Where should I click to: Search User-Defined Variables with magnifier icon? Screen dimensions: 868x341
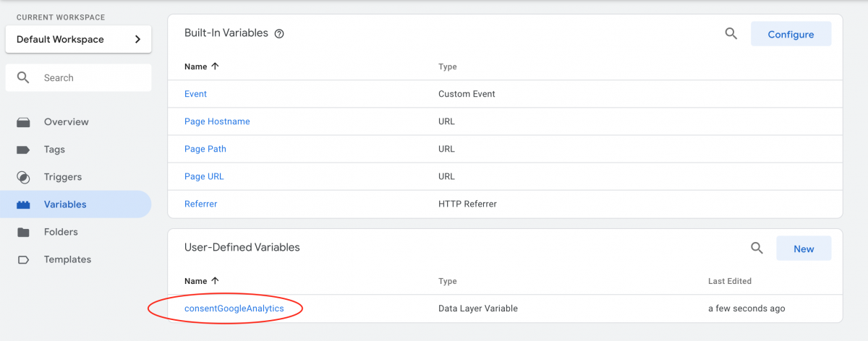pyautogui.click(x=757, y=248)
